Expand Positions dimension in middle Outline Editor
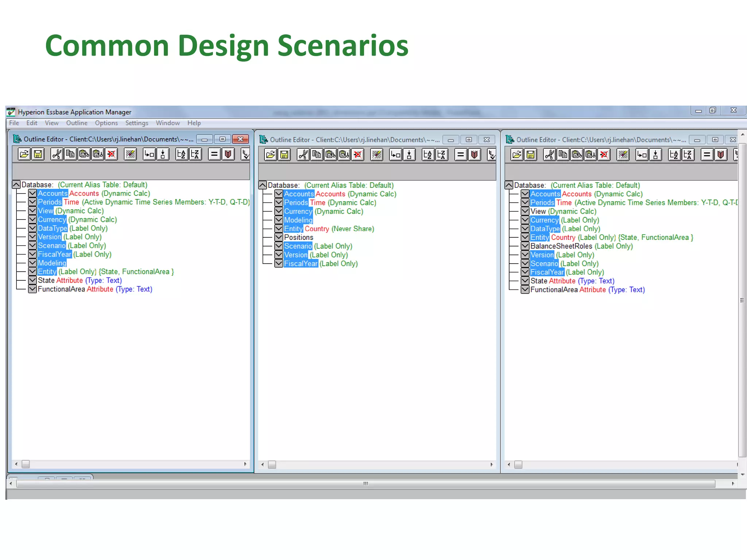747x560 pixels. [x=278, y=237]
